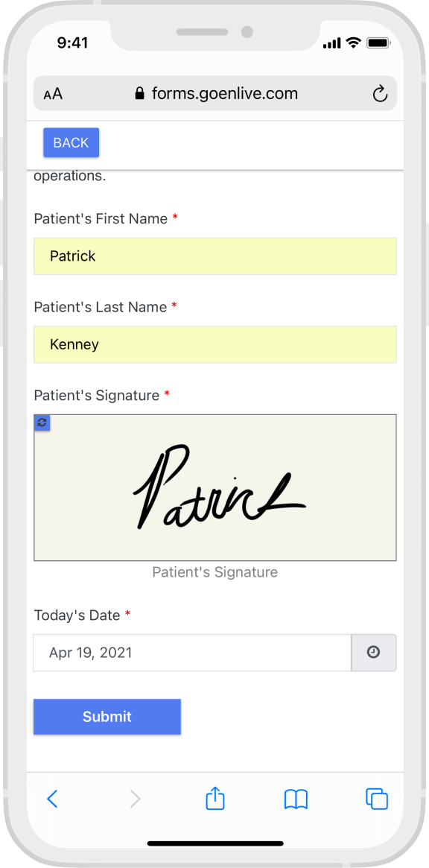Open the date picker clock icon
The width and height of the screenshot is (429, 868).
(x=374, y=653)
